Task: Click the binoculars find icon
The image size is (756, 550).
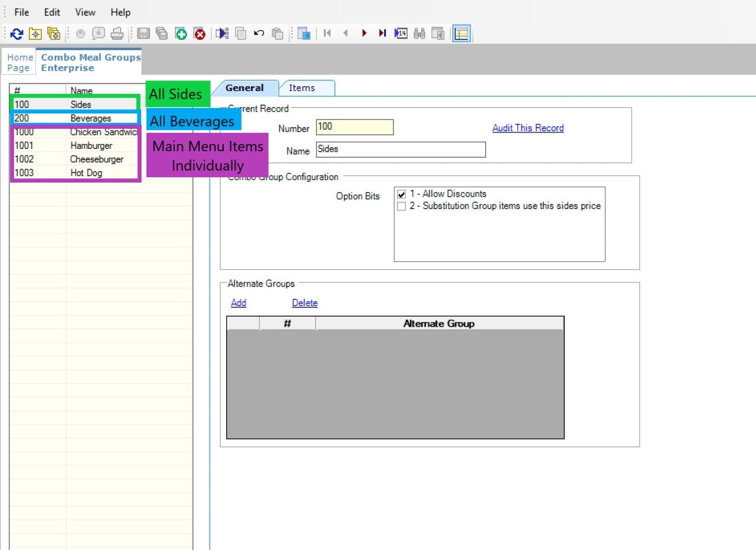Action: tap(419, 34)
